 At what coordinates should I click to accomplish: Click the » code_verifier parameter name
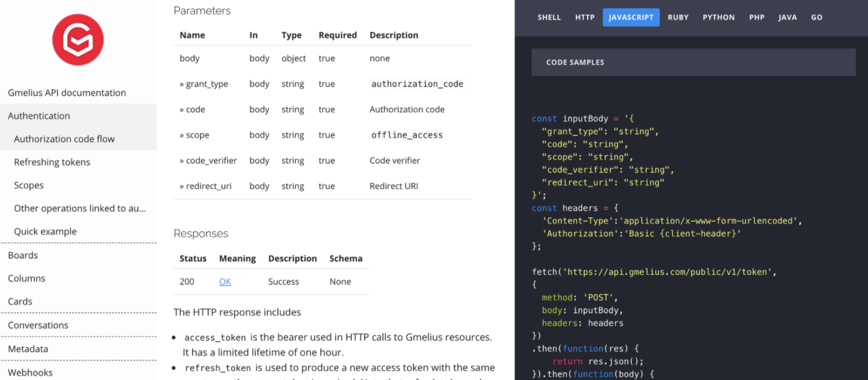tap(208, 160)
